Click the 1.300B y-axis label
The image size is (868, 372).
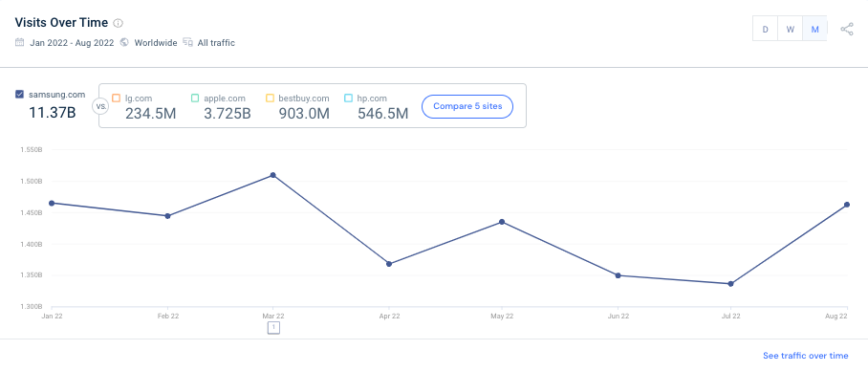[31, 306]
